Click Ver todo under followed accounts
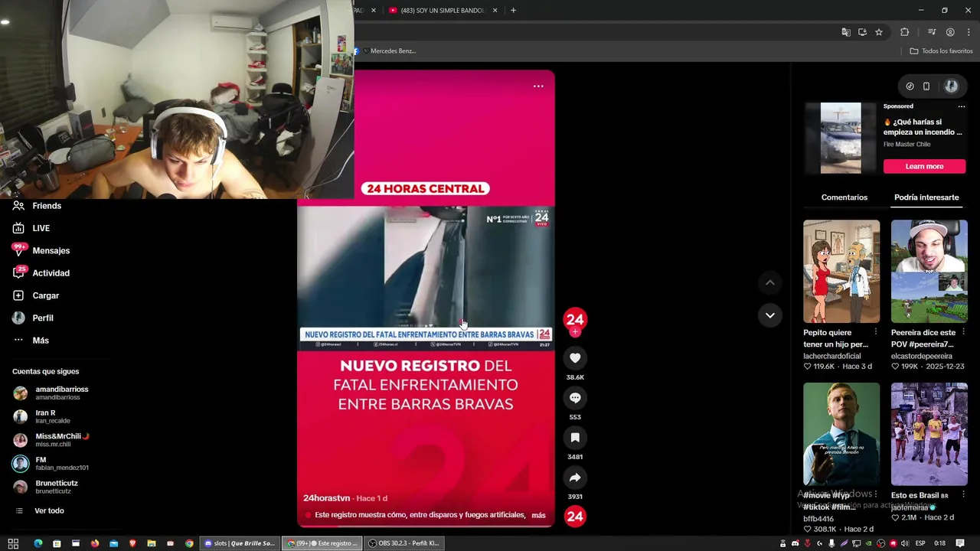This screenshot has width=980, height=551. pyautogui.click(x=49, y=510)
